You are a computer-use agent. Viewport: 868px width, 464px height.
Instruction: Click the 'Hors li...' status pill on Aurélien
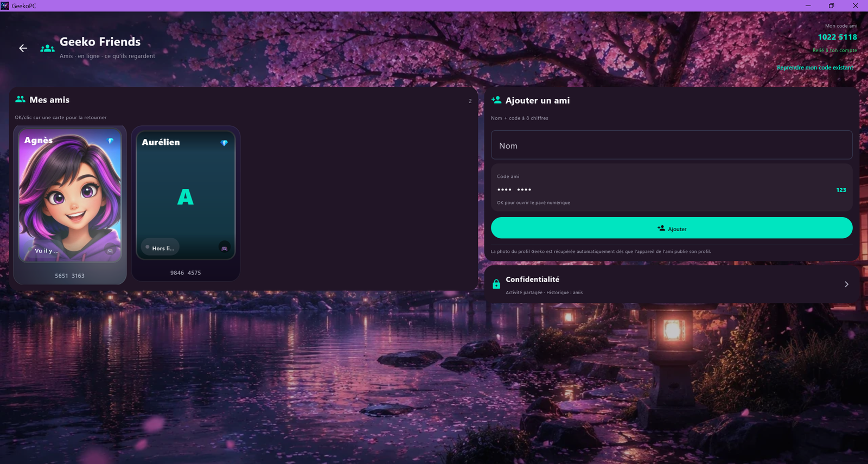pyautogui.click(x=160, y=247)
